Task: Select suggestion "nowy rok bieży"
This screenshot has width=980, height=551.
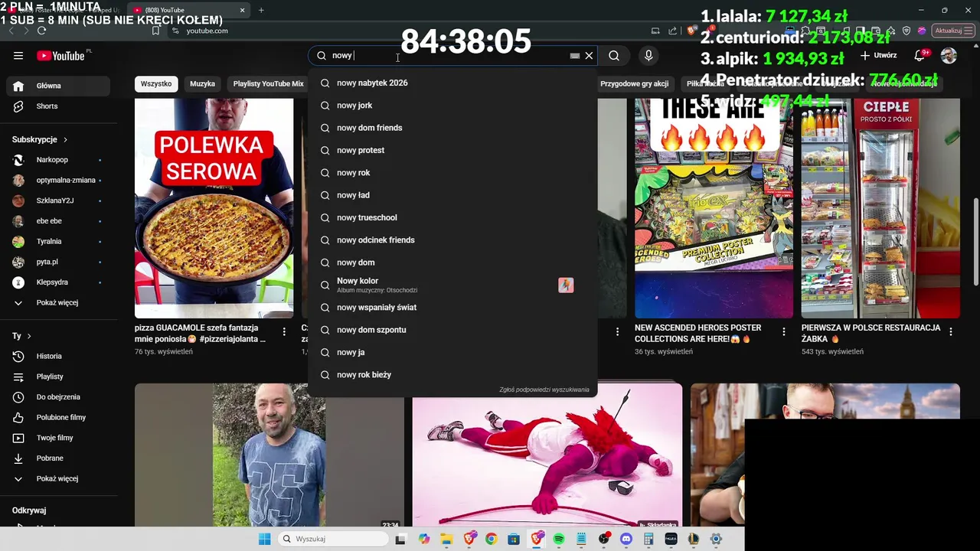Action: (452, 375)
